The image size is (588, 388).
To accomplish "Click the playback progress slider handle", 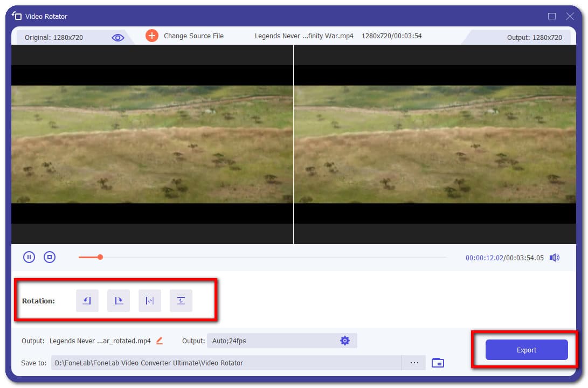I will (100, 257).
